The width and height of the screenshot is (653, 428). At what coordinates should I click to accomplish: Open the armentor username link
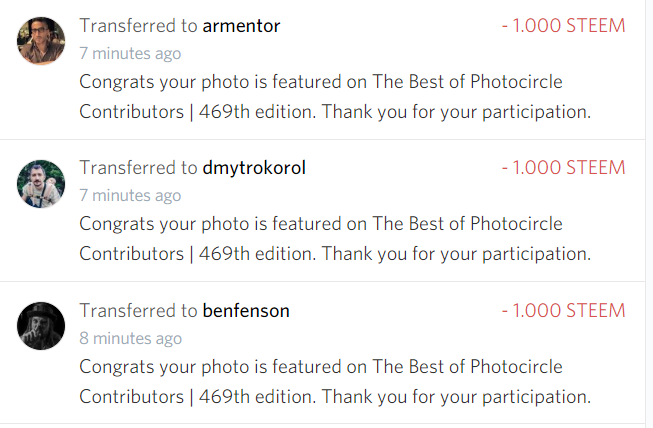tap(241, 26)
